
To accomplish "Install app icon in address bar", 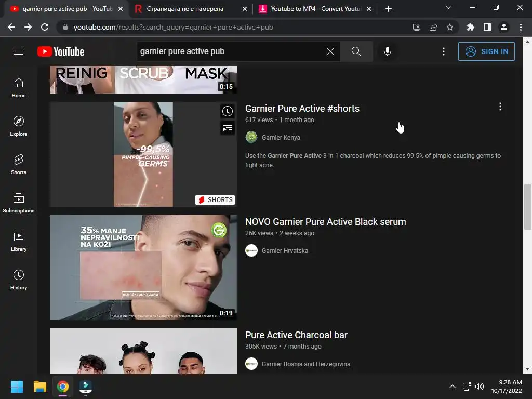I will click(417, 27).
